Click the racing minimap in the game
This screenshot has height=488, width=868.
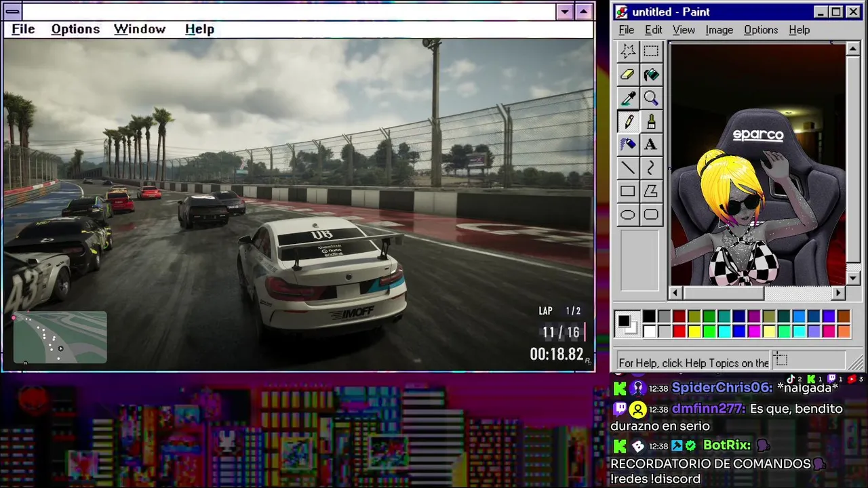point(60,337)
